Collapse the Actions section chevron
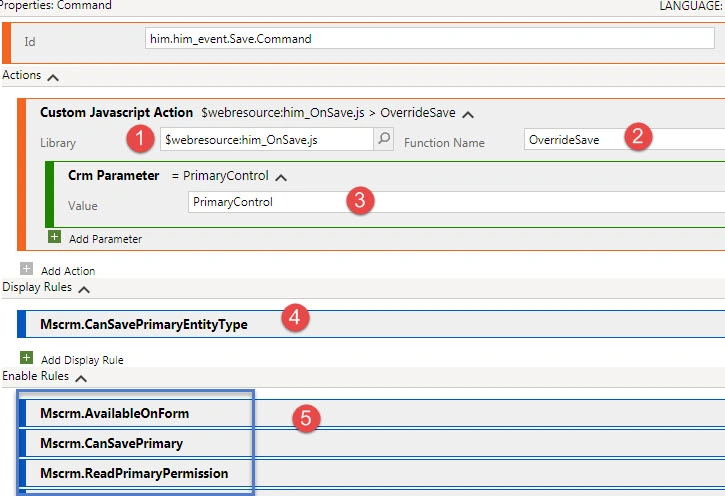The height and width of the screenshot is (496, 725). click(53, 78)
